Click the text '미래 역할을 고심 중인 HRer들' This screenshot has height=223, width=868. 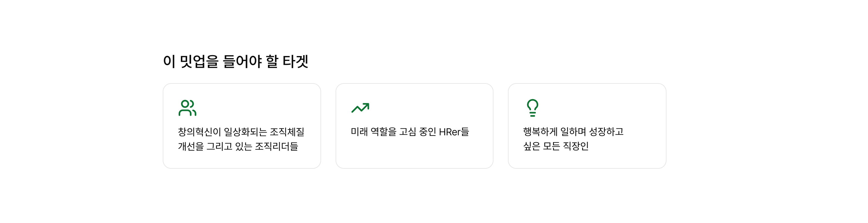(410, 132)
